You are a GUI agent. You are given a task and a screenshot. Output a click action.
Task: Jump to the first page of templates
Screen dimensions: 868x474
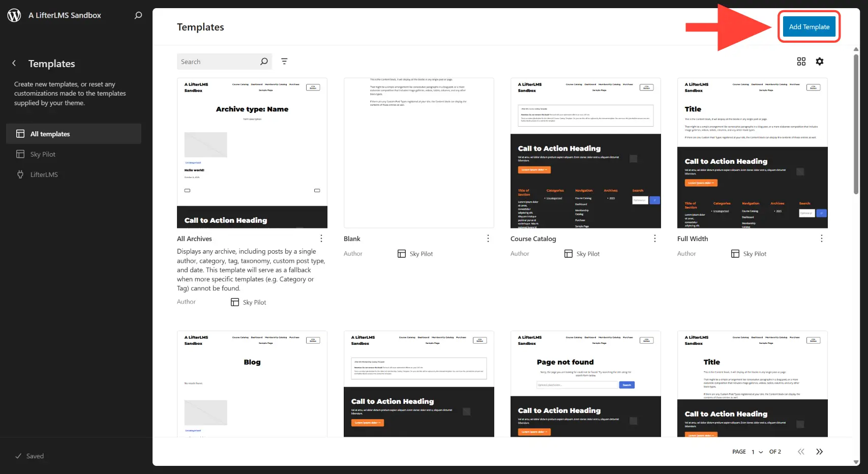pos(801,452)
